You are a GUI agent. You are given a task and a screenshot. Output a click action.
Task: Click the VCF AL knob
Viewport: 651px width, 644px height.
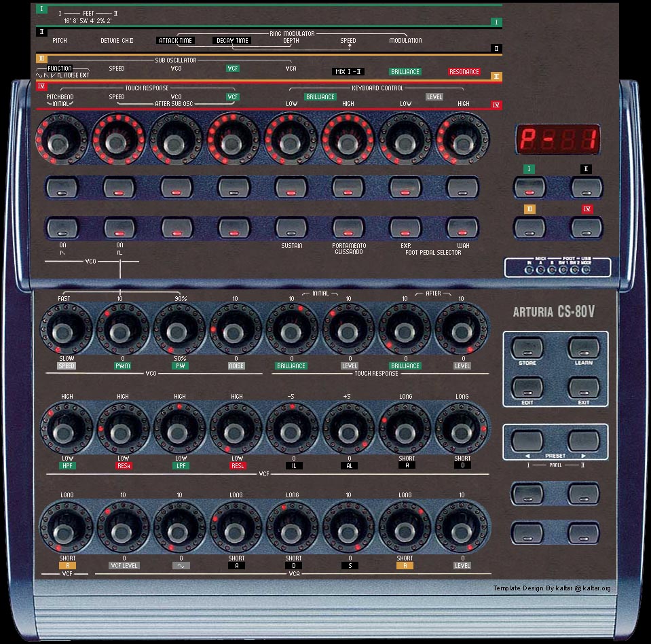pyautogui.click(x=349, y=429)
